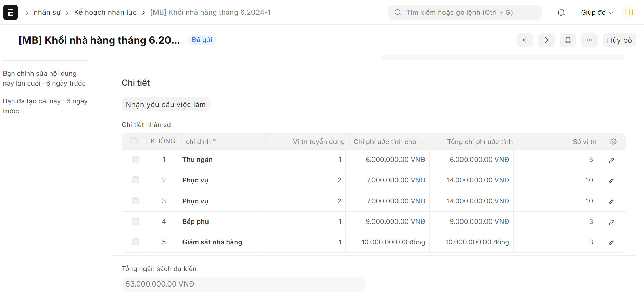Edit the Giám sát nhà hàng row
The image size is (644, 292).
click(x=611, y=242)
